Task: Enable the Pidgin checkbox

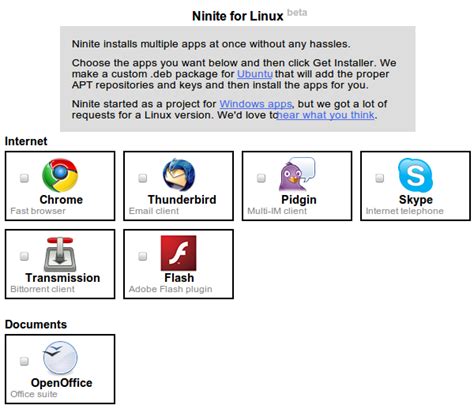Action: point(261,178)
